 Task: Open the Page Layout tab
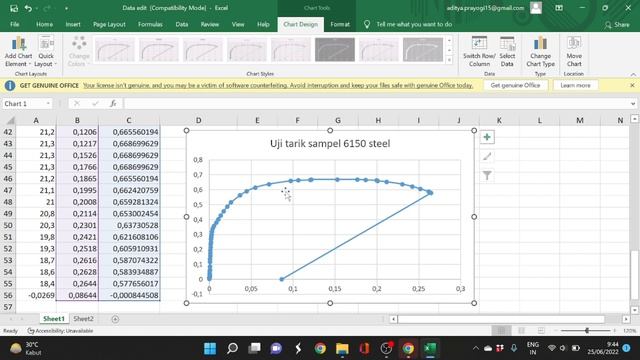[x=109, y=24]
